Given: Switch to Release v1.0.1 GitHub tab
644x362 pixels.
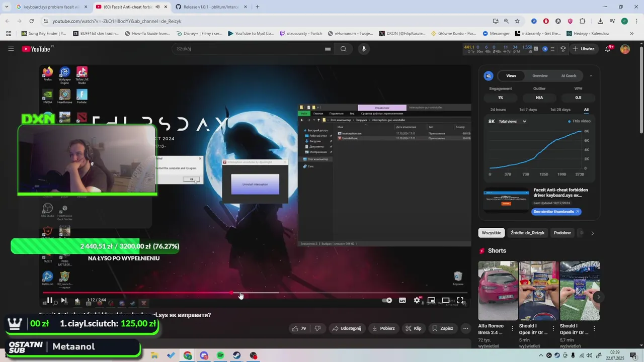Looking at the screenshot, I should [x=211, y=7].
